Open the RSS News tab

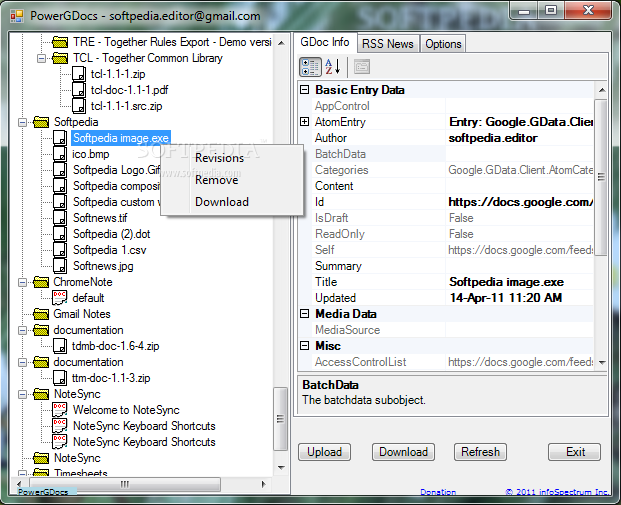(388, 44)
